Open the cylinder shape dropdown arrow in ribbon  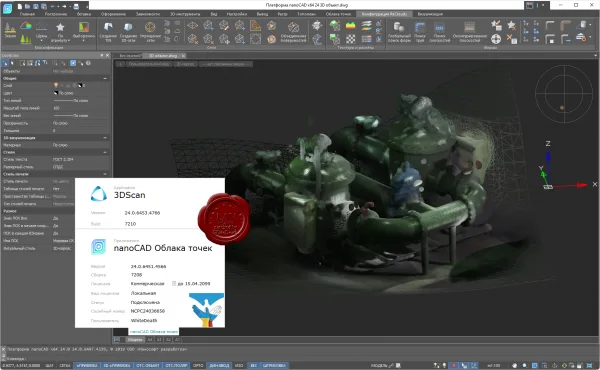click(x=590, y=25)
